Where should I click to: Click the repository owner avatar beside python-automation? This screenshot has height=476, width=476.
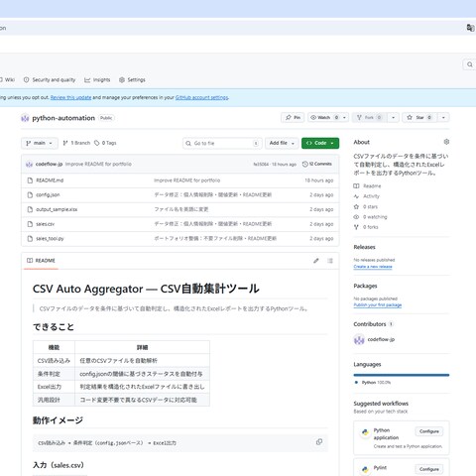25,118
